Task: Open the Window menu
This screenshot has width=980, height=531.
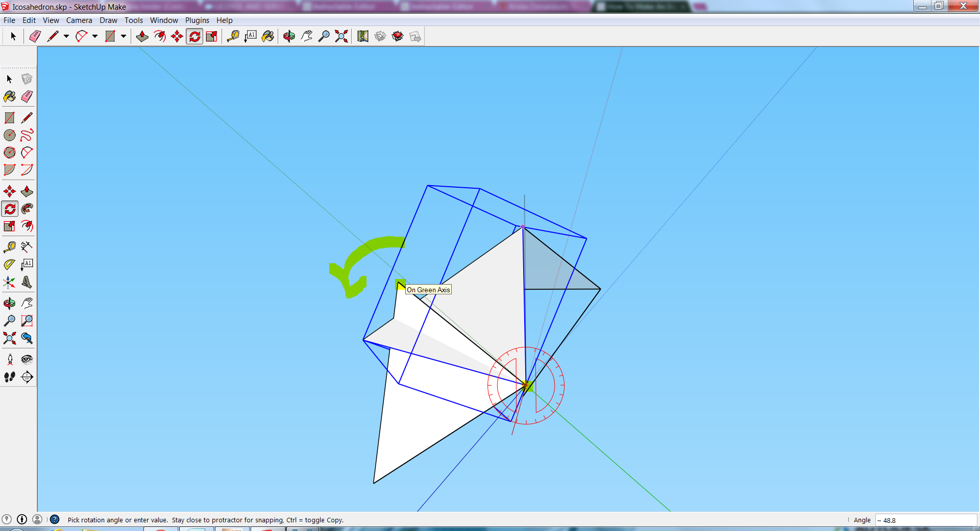Action: 164,20
